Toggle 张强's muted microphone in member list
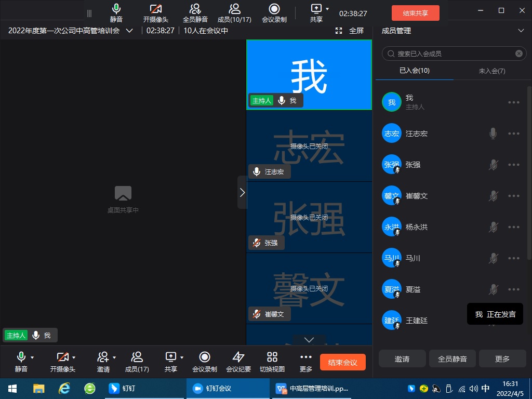This screenshot has width=532, height=399. (493, 165)
